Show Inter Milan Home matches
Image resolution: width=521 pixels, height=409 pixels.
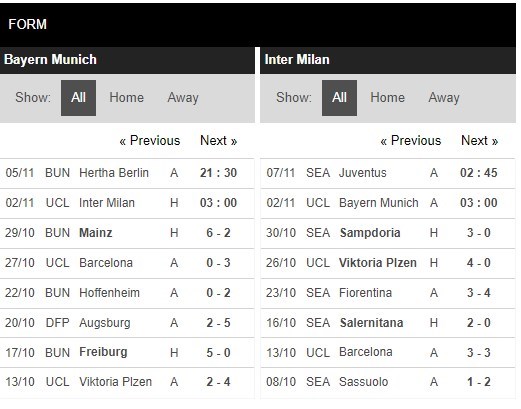coord(387,98)
